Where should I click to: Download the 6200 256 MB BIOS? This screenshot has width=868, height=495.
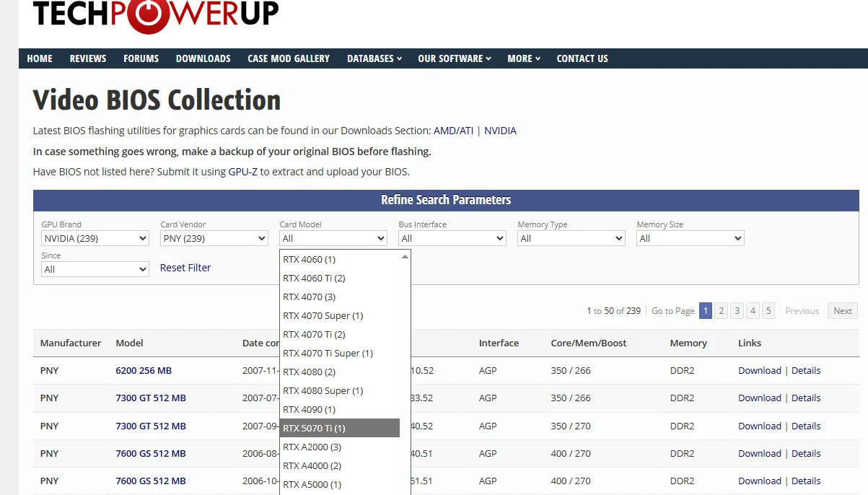[760, 371]
